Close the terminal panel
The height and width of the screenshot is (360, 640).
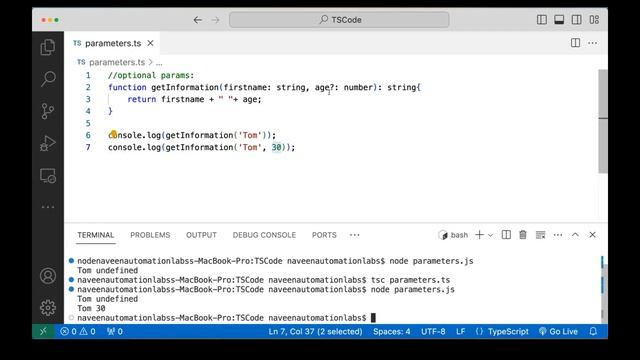593,235
